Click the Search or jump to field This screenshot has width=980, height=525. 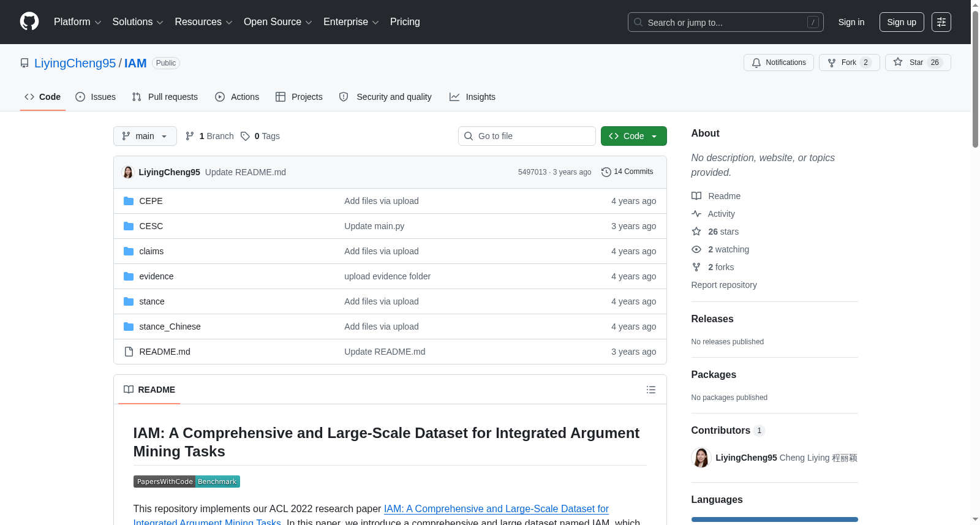[x=726, y=22]
